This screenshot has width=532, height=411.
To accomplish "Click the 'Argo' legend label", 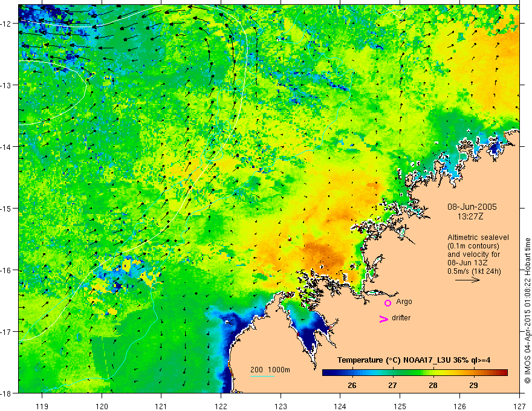I will tap(404, 302).
